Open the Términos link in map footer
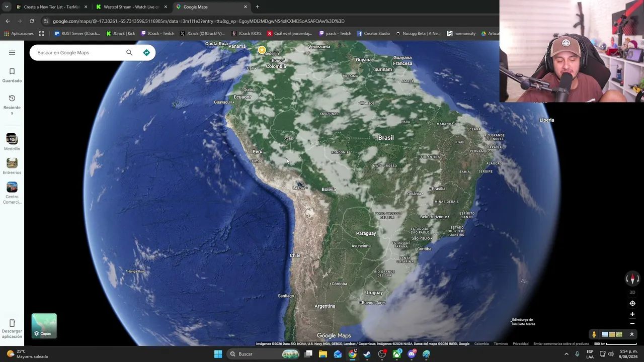This screenshot has height=362, width=644. click(x=501, y=344)
